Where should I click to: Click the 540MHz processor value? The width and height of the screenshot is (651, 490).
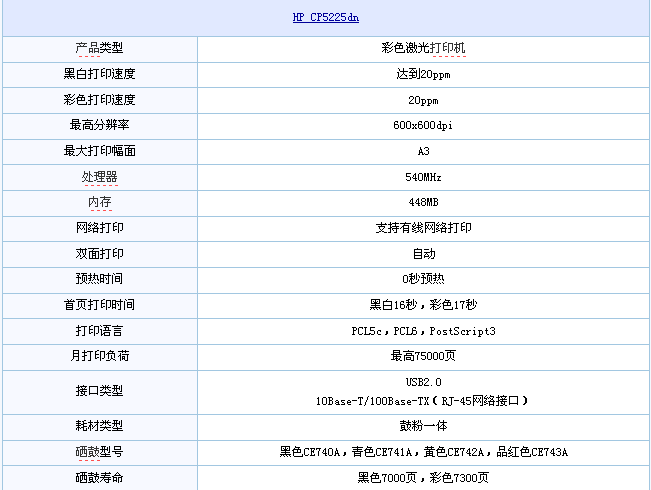pyautogui.click(x=423, y=177)
